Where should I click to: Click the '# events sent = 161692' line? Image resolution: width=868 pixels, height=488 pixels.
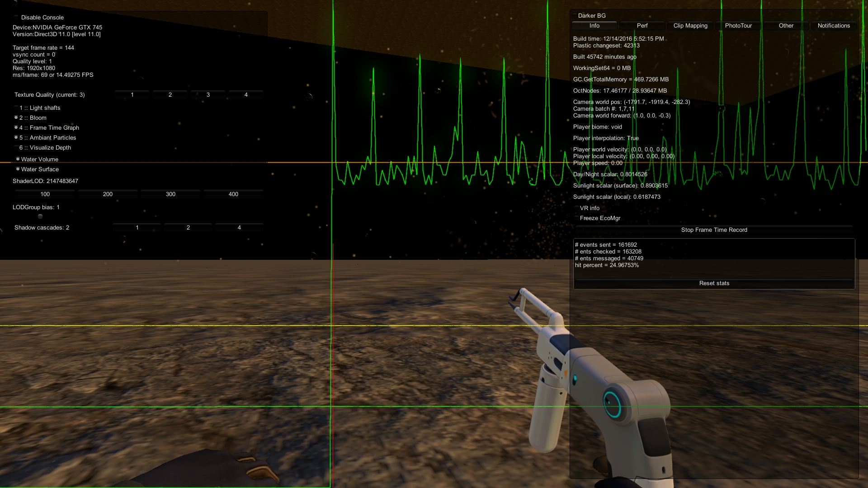tap(606, 244)
